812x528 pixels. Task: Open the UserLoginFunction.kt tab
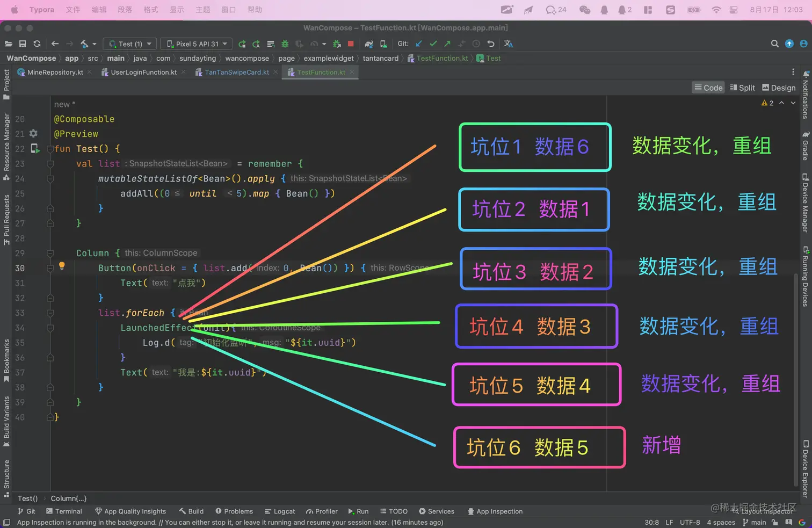pyautogui.click(x=143, y=72)
